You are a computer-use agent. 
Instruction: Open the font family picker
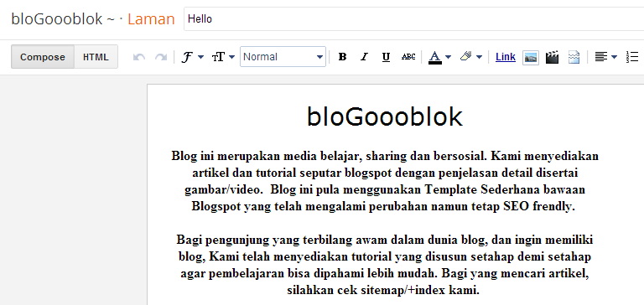pos(187,57)
